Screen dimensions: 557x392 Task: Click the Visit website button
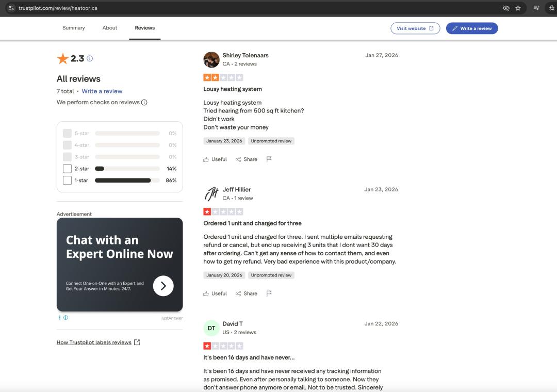415,28
